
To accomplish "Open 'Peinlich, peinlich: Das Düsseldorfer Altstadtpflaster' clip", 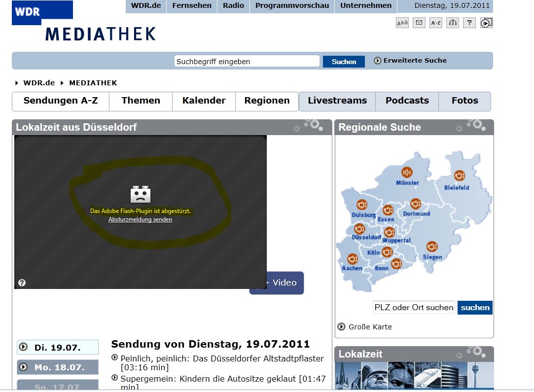I will point(222,363).
